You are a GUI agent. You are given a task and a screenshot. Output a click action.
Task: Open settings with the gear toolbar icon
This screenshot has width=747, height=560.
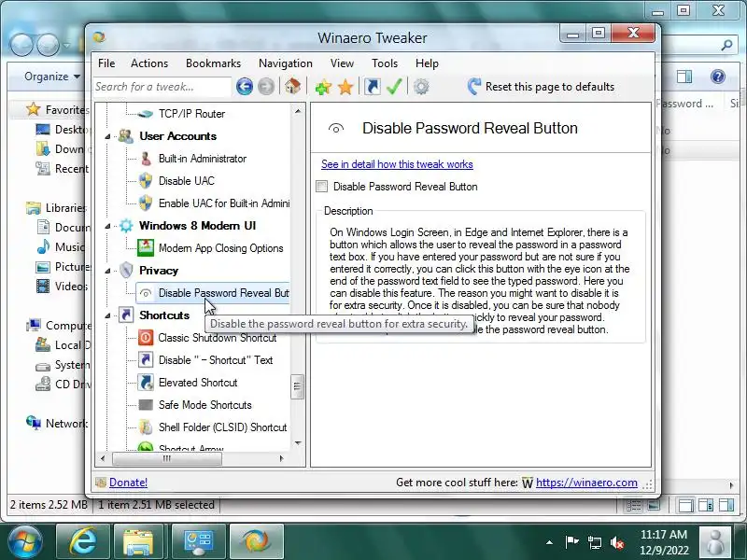click(421, 87)
